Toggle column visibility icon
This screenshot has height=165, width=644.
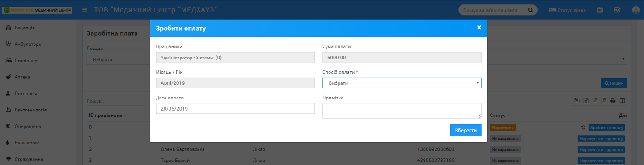pyautogui.click(x=622, y=101)
